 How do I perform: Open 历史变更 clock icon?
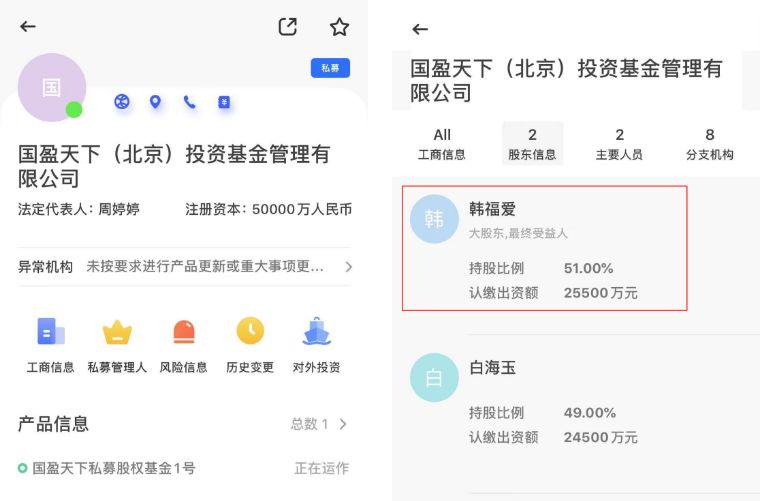click(250, 331)
